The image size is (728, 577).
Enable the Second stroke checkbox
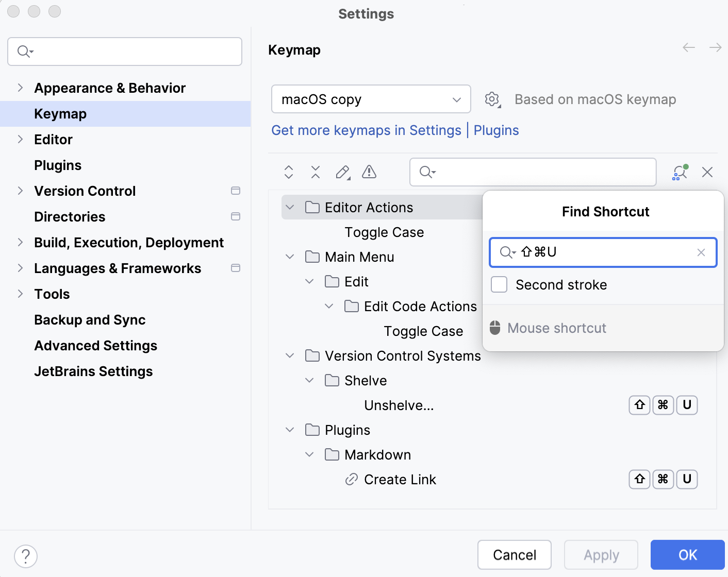pos(499,284)
